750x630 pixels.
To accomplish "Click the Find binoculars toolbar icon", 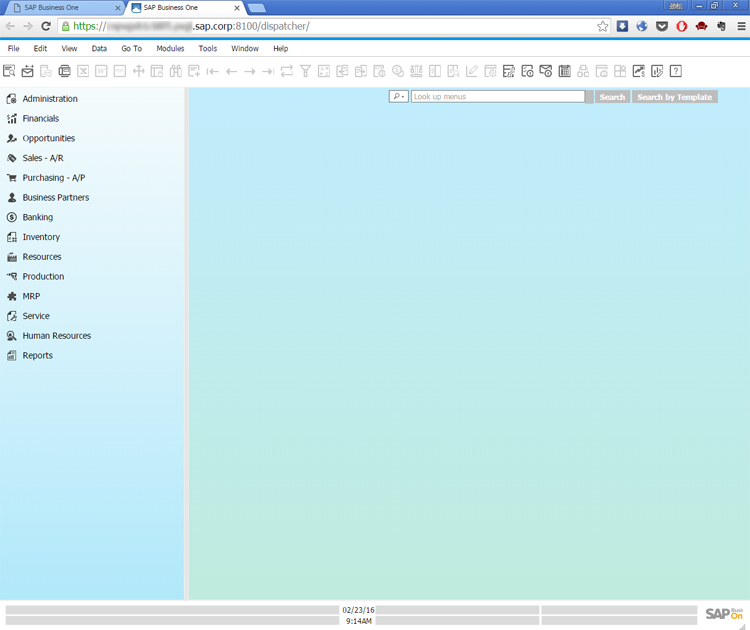I will (x=176, y=71).
